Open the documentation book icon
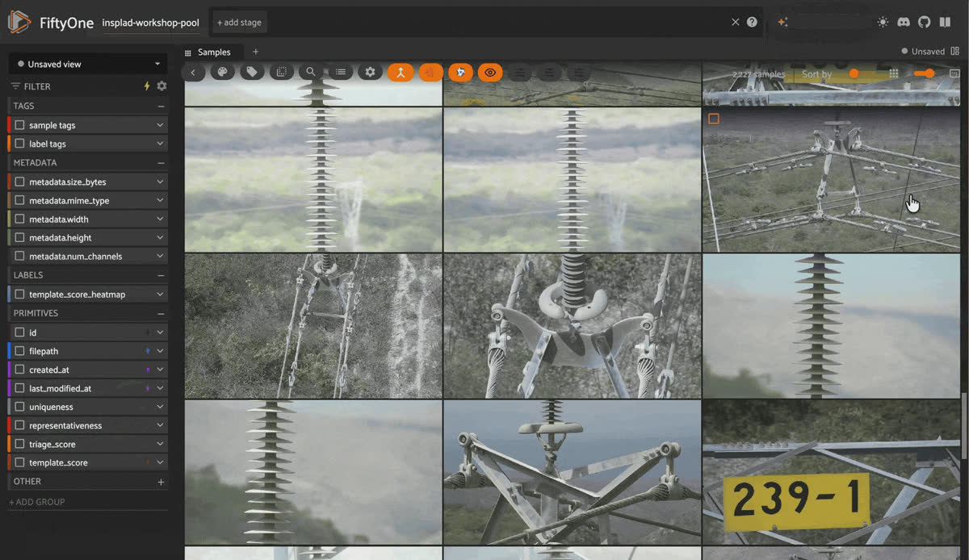Viewport: 969px width, 560px height. (945, 23)
